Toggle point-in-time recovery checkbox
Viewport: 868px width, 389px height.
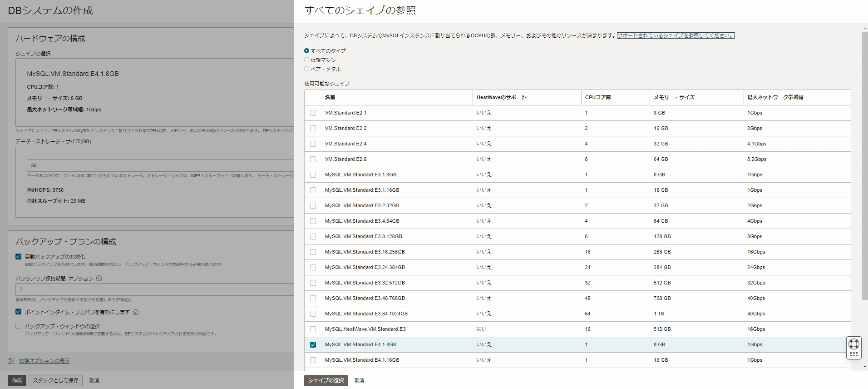18,312
